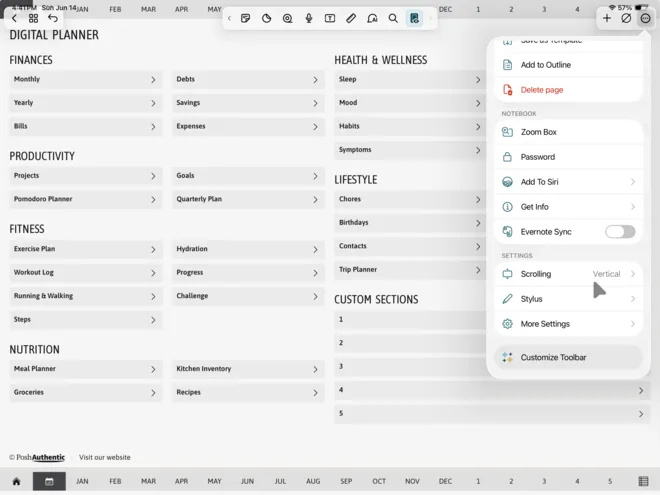The image size is (660, 495).
Task: Open the Symptoms section
Action: pos(410,150)
